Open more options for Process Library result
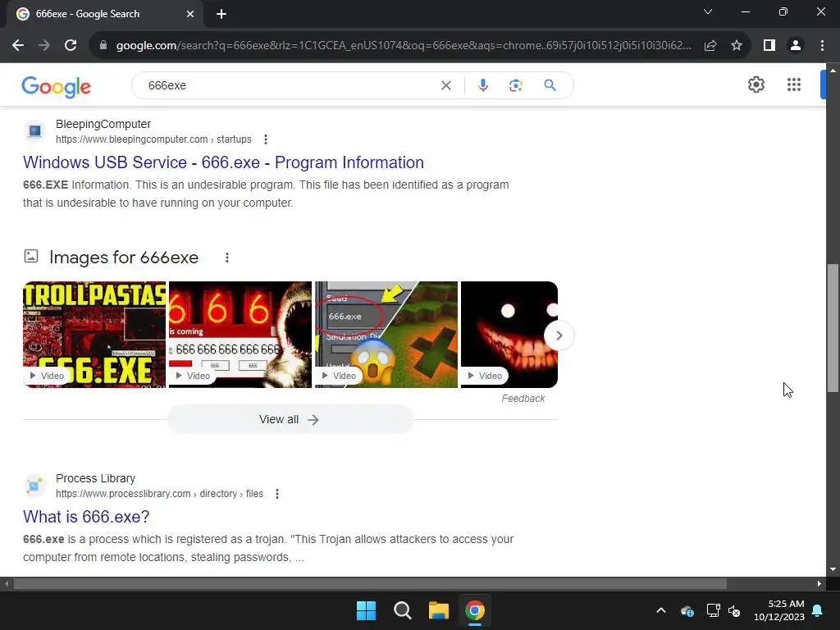Viewport: 840px width, 630px height. click(277, 494)
